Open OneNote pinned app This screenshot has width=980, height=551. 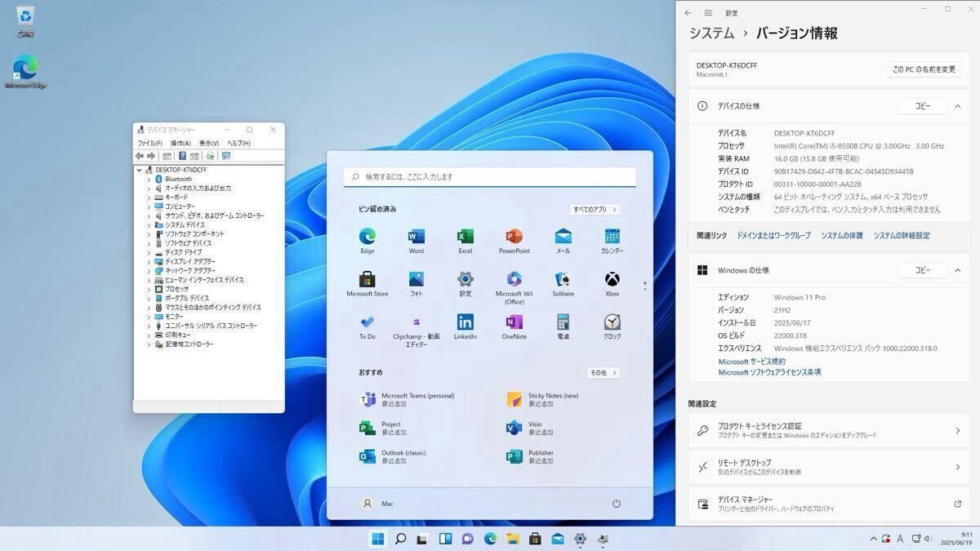[x=514, y=322]
